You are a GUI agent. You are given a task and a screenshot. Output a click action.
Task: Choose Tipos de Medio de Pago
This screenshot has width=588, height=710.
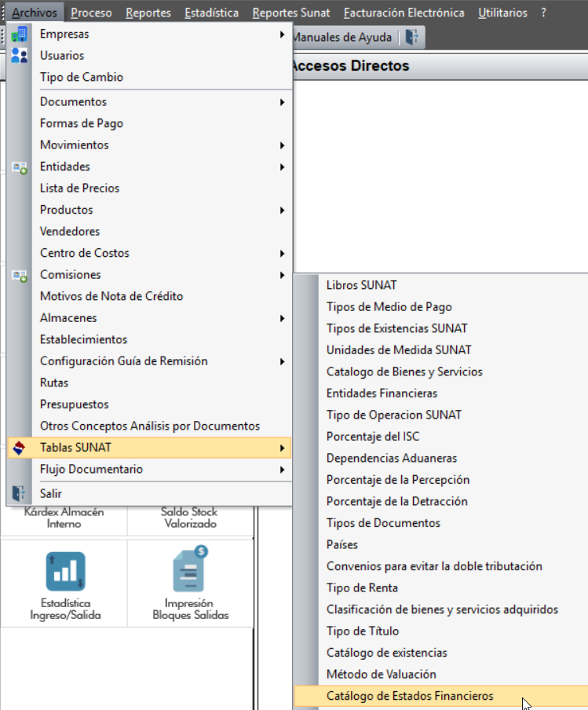[441, 307]
